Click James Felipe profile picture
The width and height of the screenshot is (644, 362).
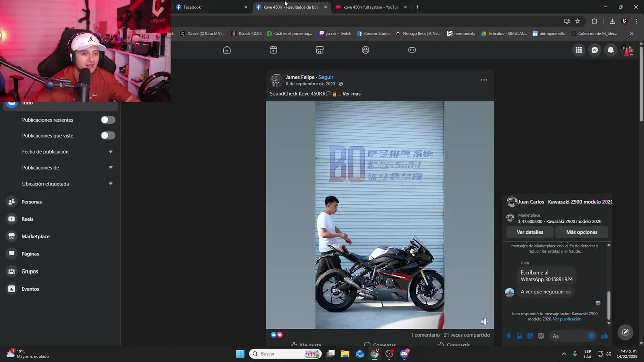(x=277, y=80)
